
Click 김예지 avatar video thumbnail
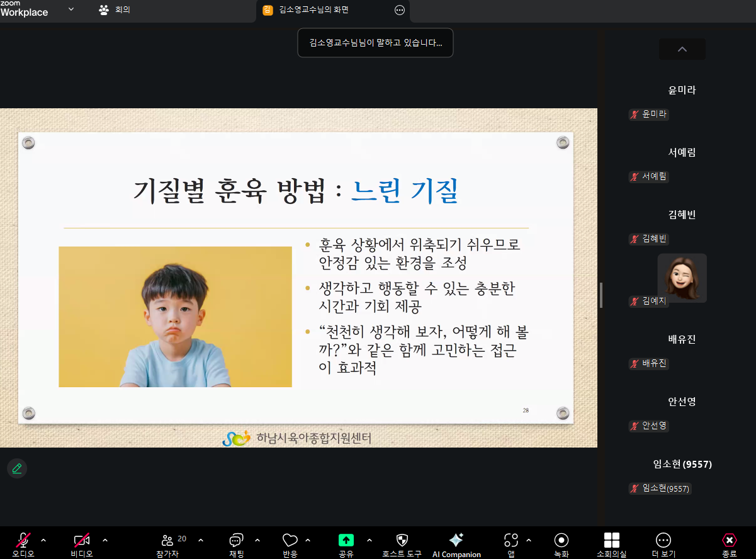click(682, 278)
